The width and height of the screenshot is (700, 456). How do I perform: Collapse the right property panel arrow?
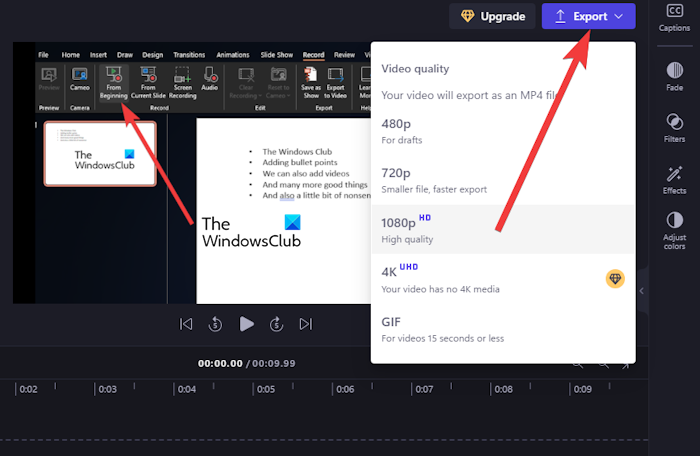click(x=642, y=291)
